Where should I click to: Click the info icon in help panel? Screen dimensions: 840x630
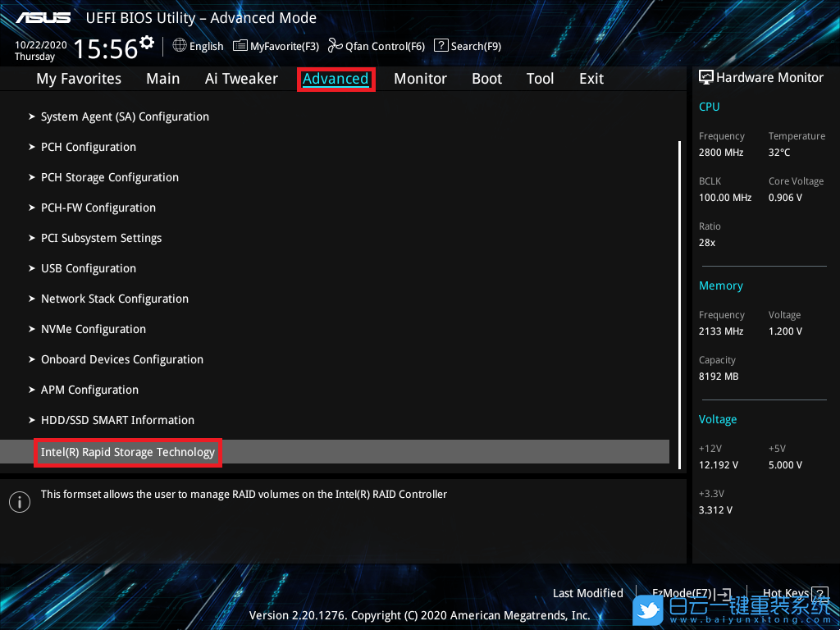[x=19, y=502]
